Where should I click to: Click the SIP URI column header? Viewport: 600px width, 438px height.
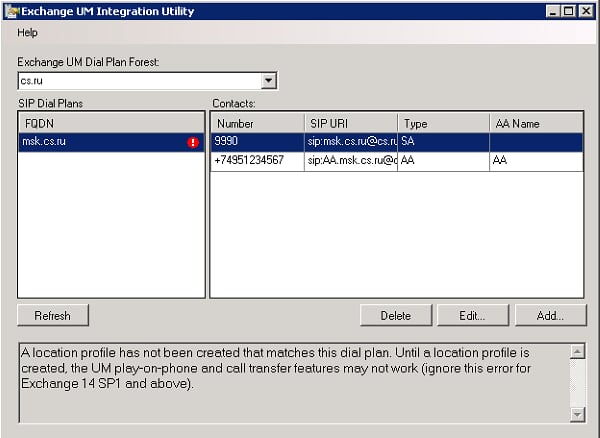click(351, 124)
